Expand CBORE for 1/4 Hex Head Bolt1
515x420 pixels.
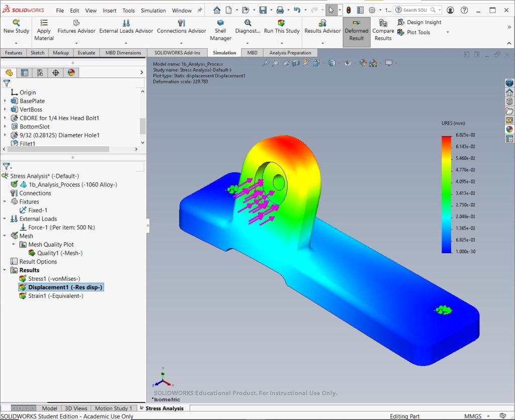pyautogui.click(x=5, y=118)
